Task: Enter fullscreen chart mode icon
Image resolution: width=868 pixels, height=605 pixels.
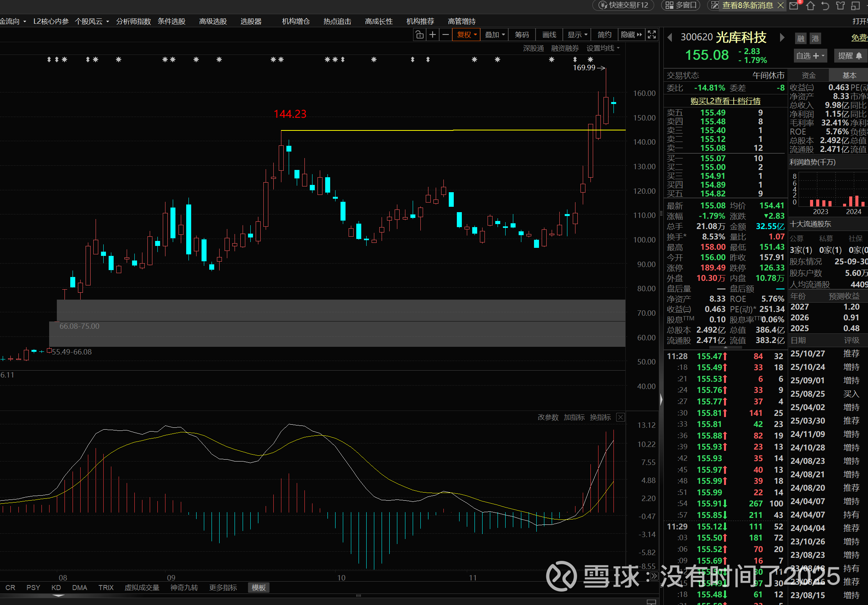Action: click(652, 35)
